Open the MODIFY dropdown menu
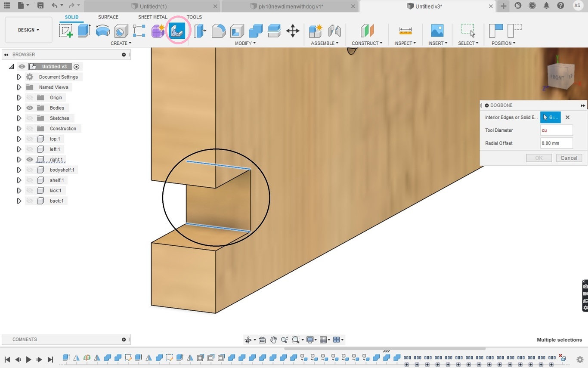 (245, 43)
